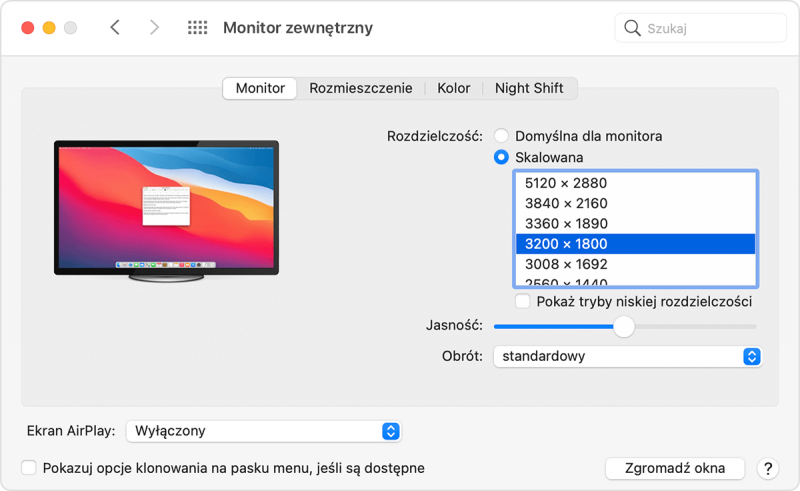Toggle Pokazuj opcje klonowania na pasku menu

coord(29,468)
